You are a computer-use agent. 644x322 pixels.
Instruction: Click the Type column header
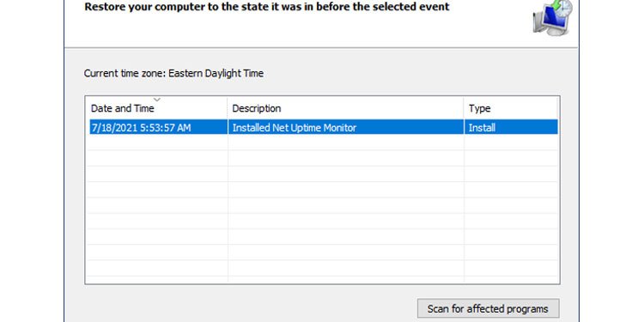(x=511, y=108)
